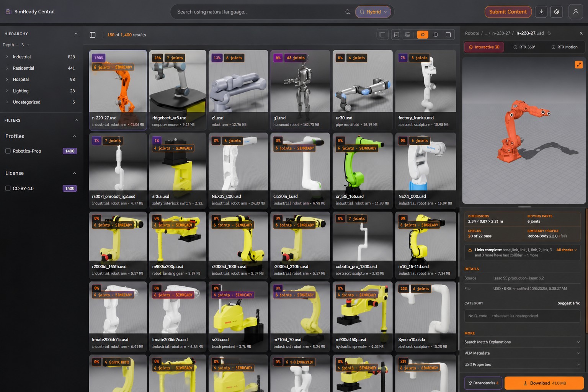Open the Dependencies button

[483, 383]
